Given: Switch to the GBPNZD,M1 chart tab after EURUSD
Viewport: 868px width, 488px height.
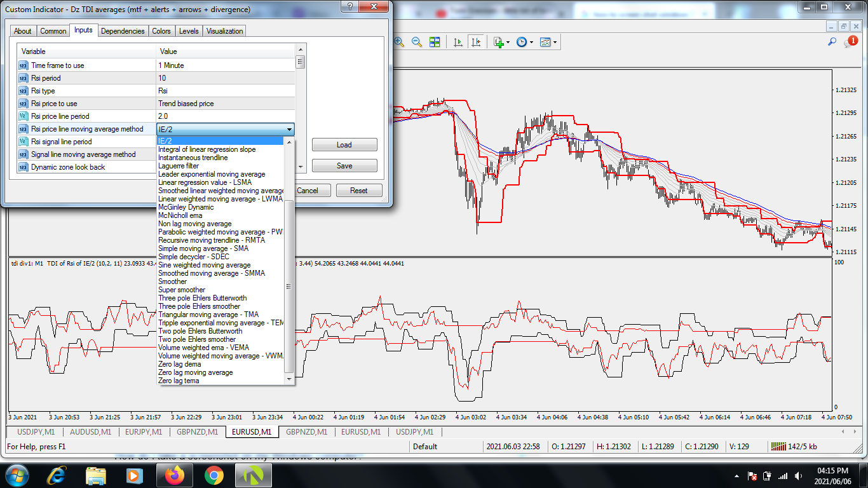Looking at the screenshot, I should click(x=306, y=432).
